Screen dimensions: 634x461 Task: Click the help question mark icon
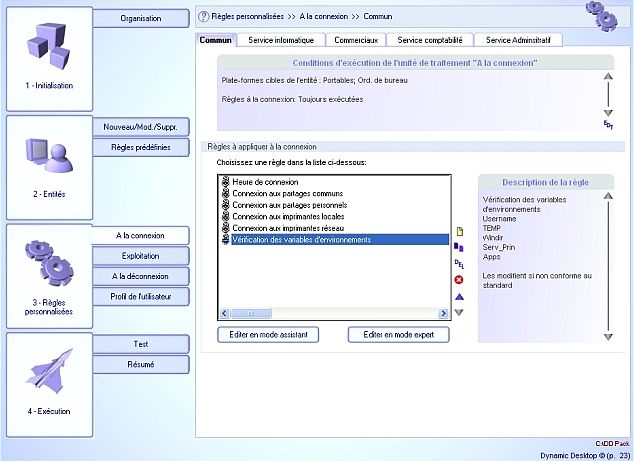203,17
